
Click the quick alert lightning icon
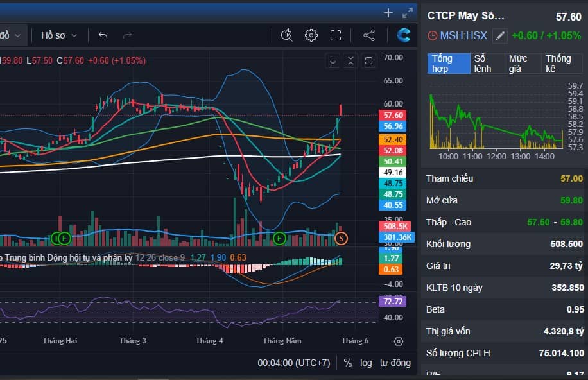coord(286,35)
